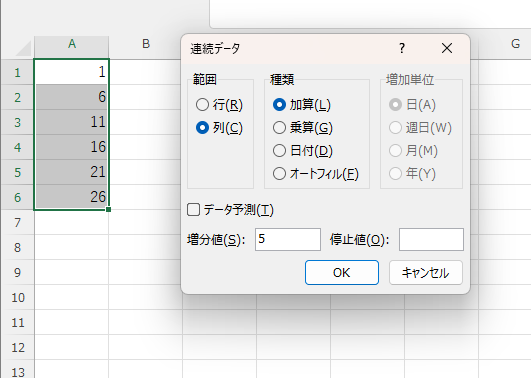
Task: Click empty cell A7
Action: pyautogui.click(x=71, y=223)
